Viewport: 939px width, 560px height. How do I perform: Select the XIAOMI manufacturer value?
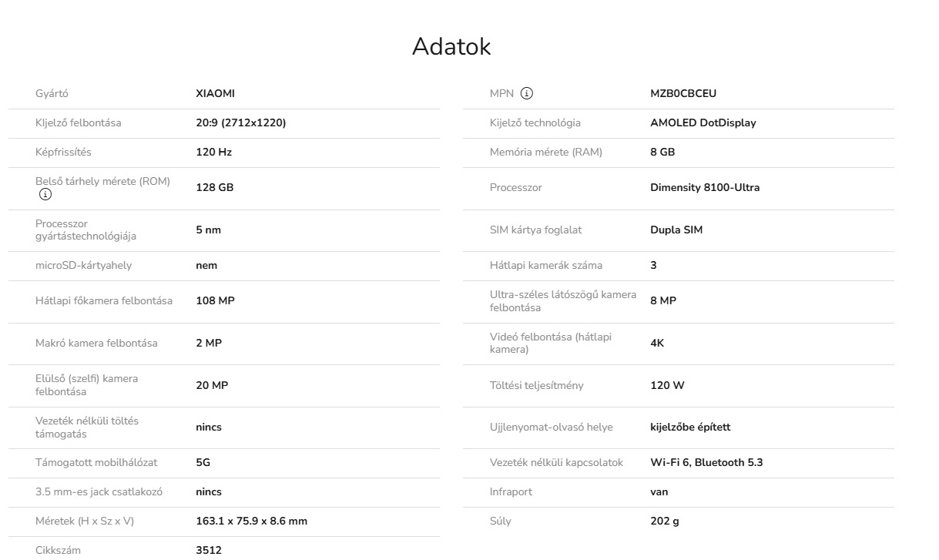[215, 93]
